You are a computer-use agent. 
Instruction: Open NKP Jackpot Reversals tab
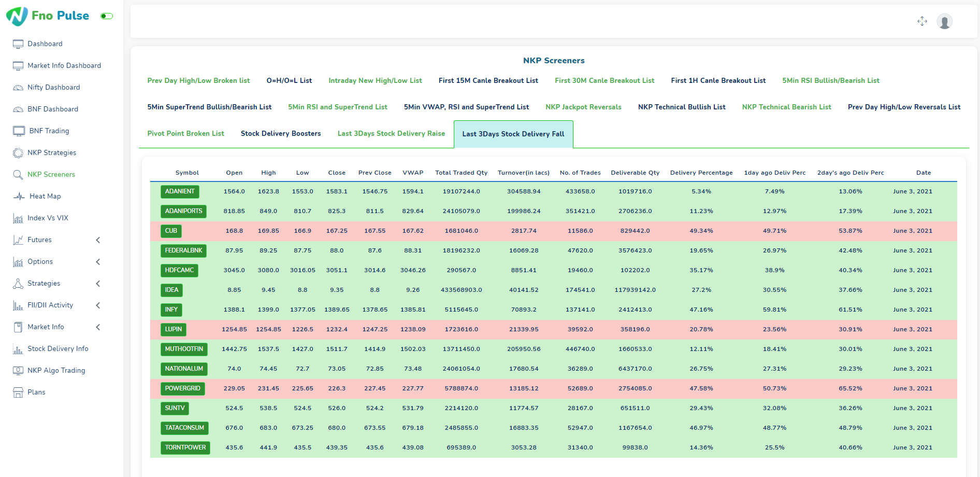click(x=583, y=107)
